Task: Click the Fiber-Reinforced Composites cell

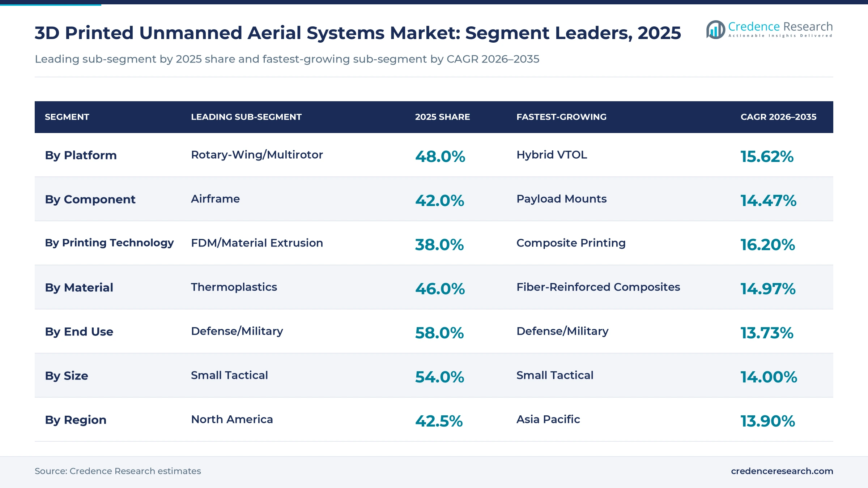Action: (x=598, y=287)
